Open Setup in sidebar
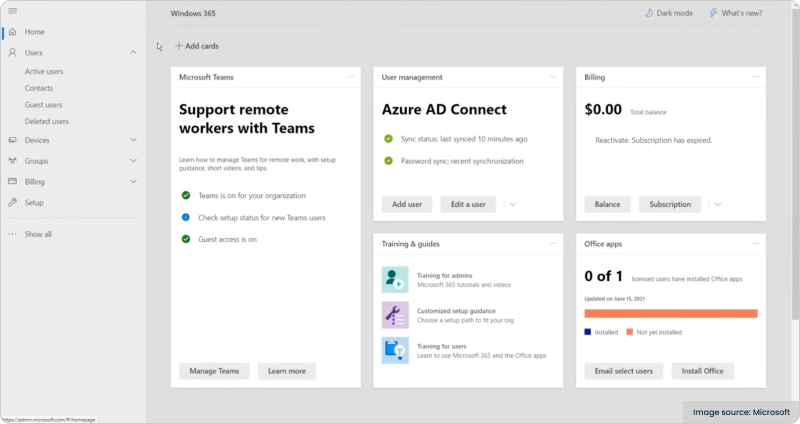This screenshot has width=800, height=424. click(34, 203)
